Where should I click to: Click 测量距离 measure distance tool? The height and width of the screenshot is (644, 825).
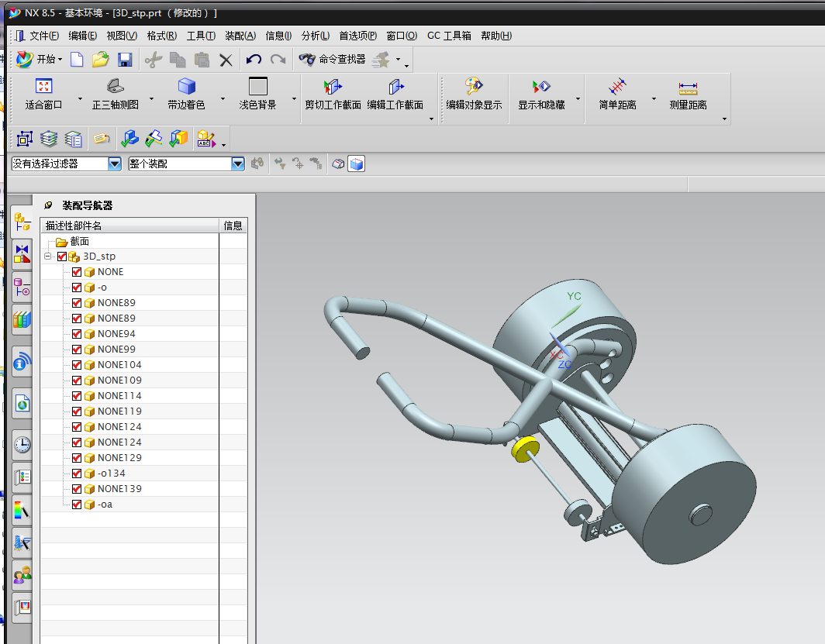(688, 95)
